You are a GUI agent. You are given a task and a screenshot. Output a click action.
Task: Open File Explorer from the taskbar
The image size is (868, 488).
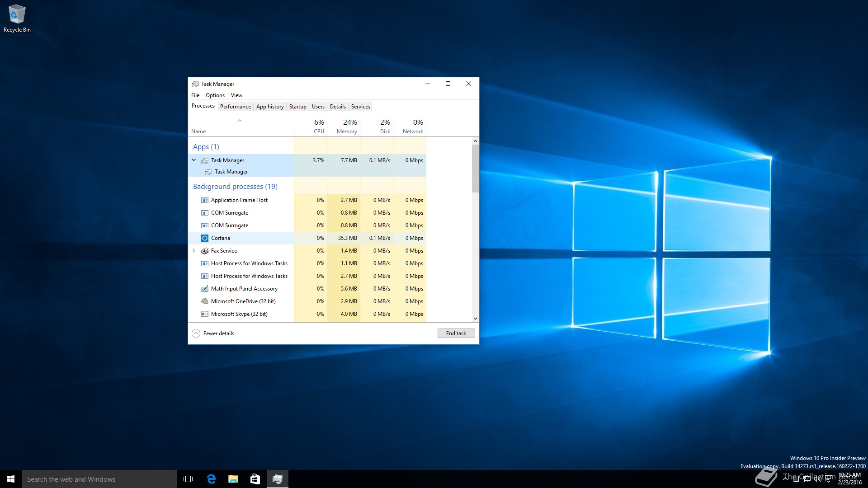[x=233, y=479]
